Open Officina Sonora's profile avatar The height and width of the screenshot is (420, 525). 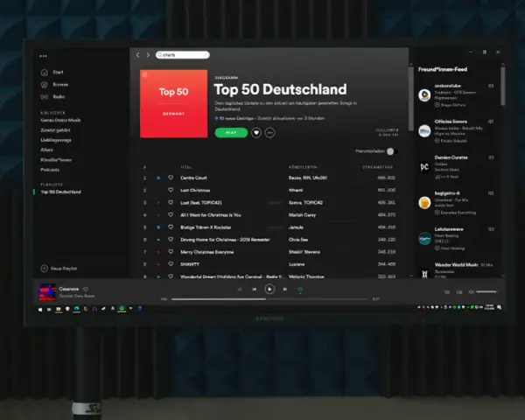(x=424, y=131)
